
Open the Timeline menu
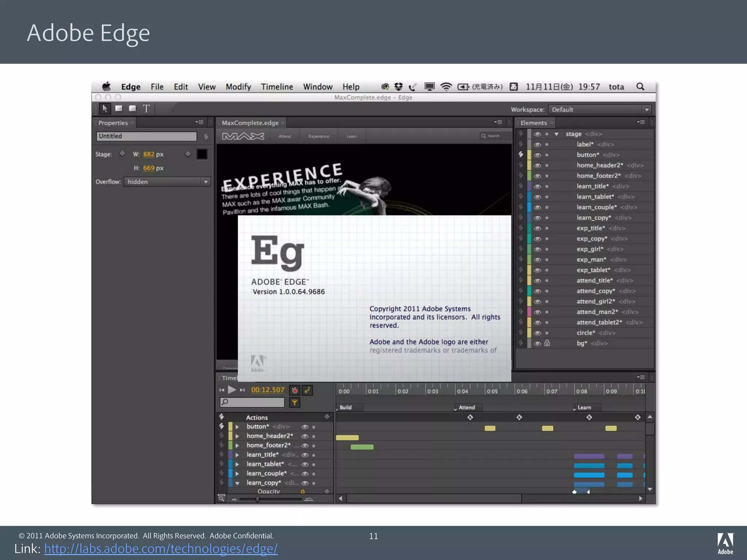[x=277, y=87]
